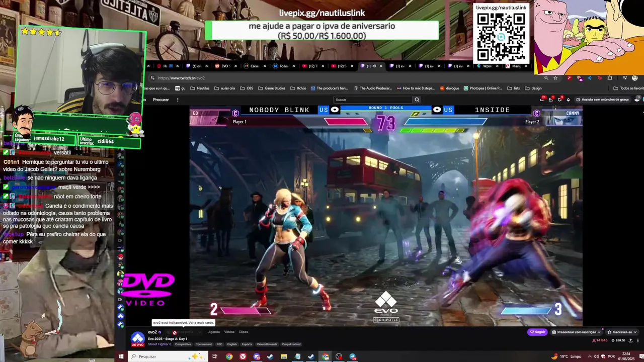Image resolution: width=644 pixels, height=362 pixels.
Task: Open stream more-options dots under the player
Action: click(x=638, y=341)
